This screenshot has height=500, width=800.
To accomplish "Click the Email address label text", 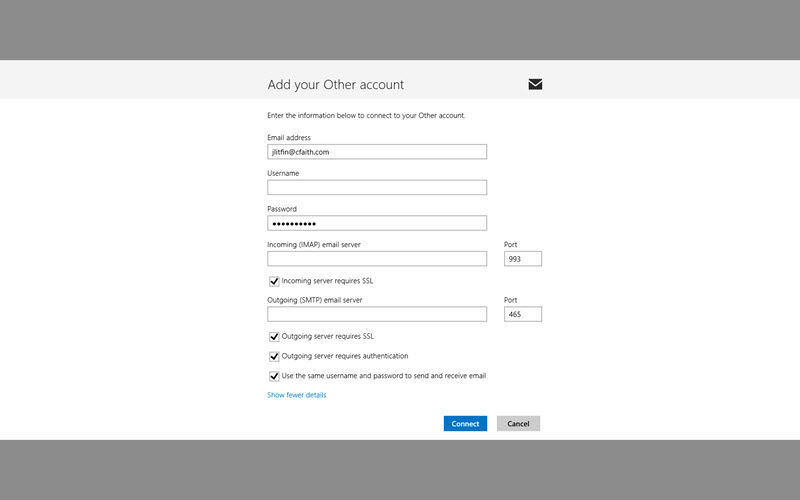I will click(289, 138).
